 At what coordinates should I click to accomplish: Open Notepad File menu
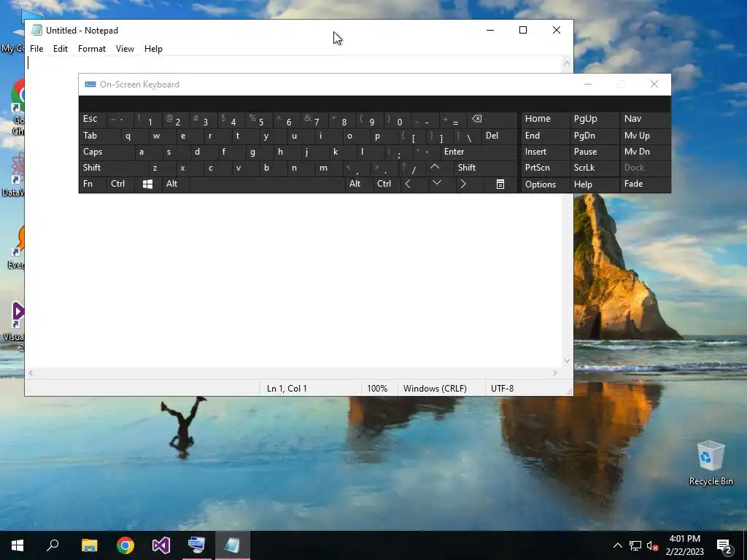[x=36, y=49]
